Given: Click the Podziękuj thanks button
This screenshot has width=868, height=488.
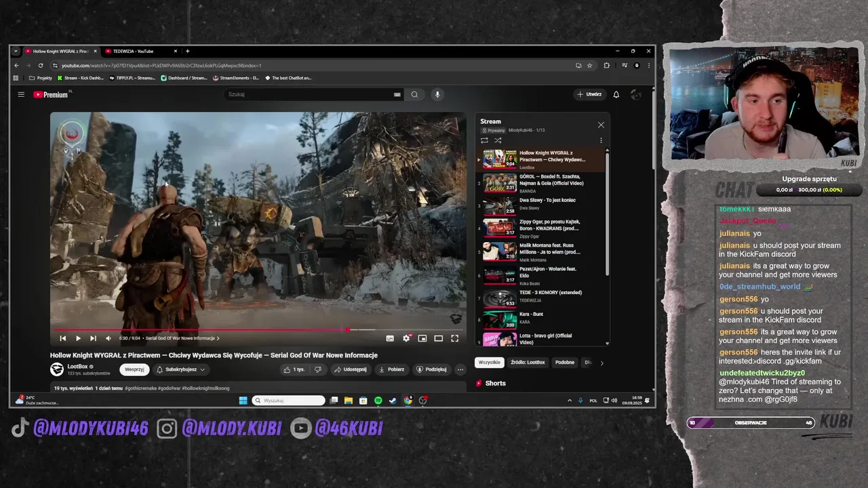Looking at the screenshot, I should [431, 369].
